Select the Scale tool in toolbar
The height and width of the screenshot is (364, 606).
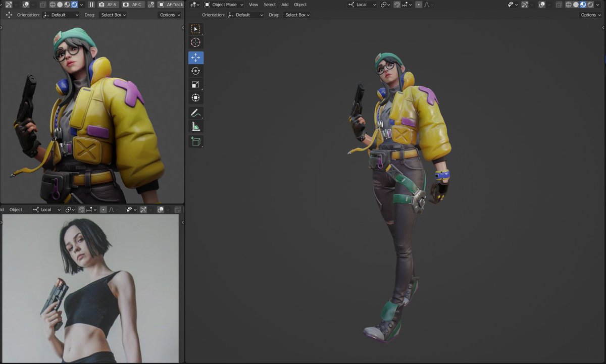tap(196, 84)
